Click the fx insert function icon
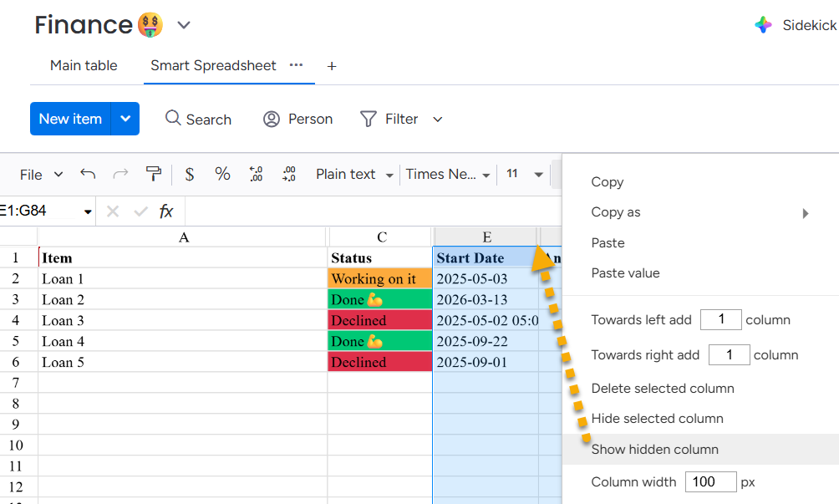 point(166,211)
